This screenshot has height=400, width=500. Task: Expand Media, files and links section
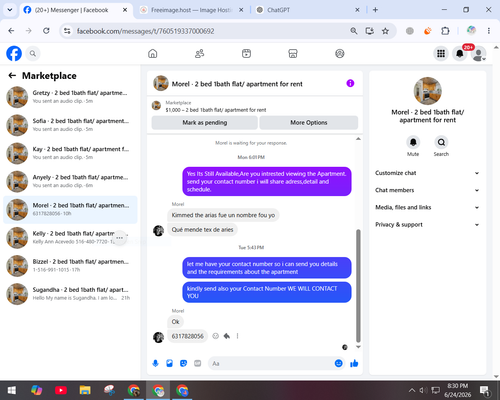click(x=427, y=207)
